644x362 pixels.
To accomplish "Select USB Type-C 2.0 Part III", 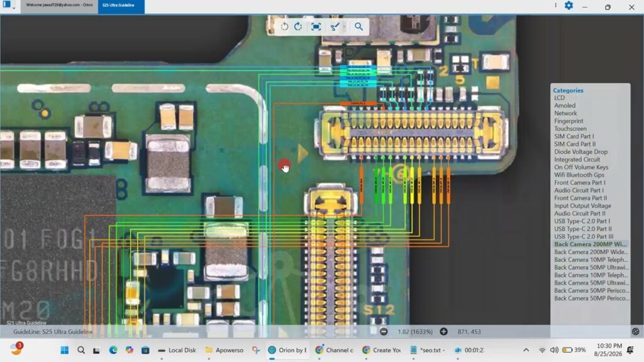I will point(584,236).
